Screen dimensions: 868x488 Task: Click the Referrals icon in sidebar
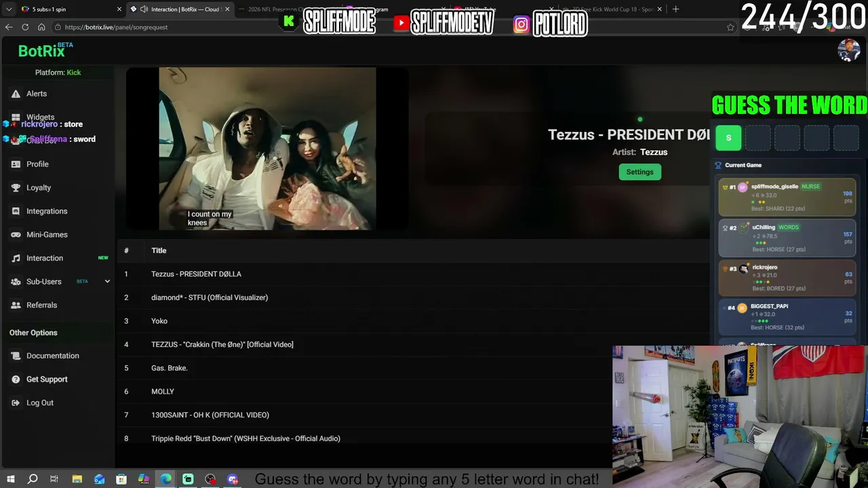click(x=16, y=305)
